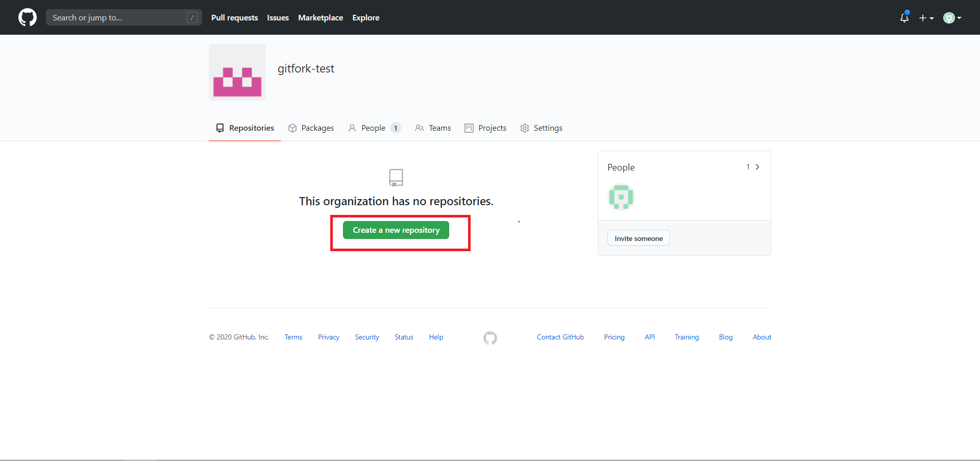
Task: Open the organization Settings tab
Action: tap(541, 128)
